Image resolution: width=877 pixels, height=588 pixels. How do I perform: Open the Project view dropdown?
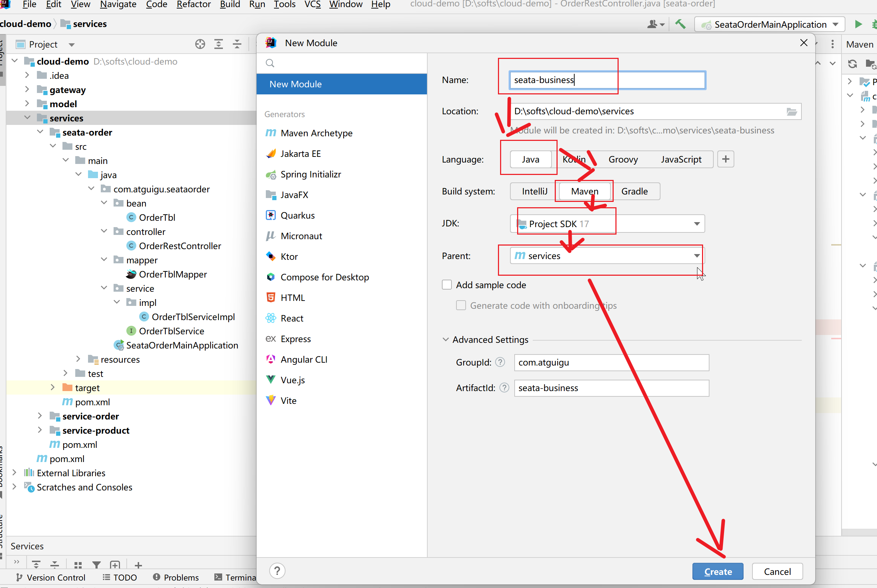(71, 45)
